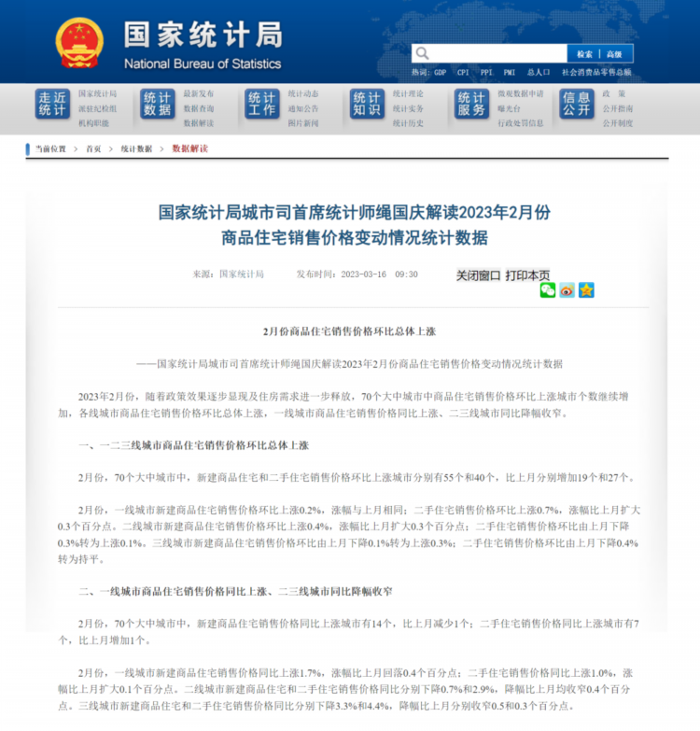The image size is (700, 731).
Task: Open the 统计数据 navigation tile
Action: tap(157, 105)
